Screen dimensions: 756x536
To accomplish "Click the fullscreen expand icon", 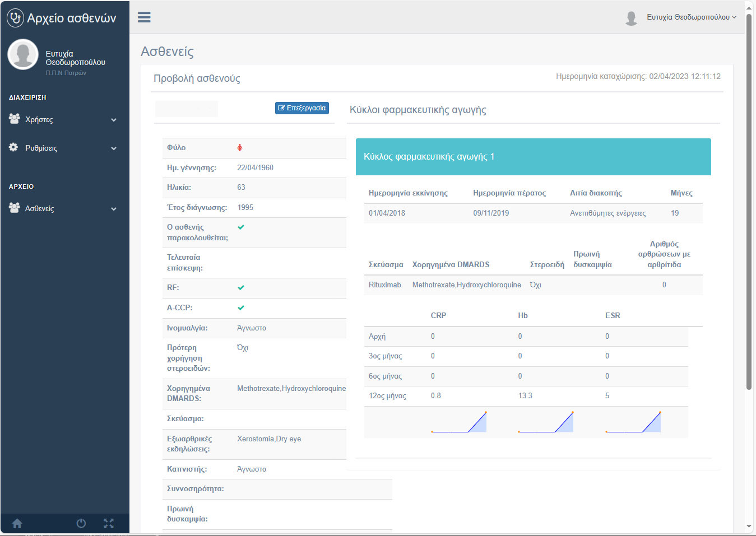I will click(x=109, y=523).
